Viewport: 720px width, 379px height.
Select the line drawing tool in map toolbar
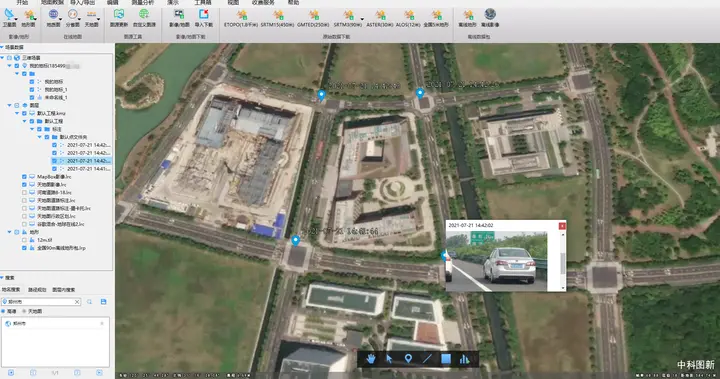427,359
